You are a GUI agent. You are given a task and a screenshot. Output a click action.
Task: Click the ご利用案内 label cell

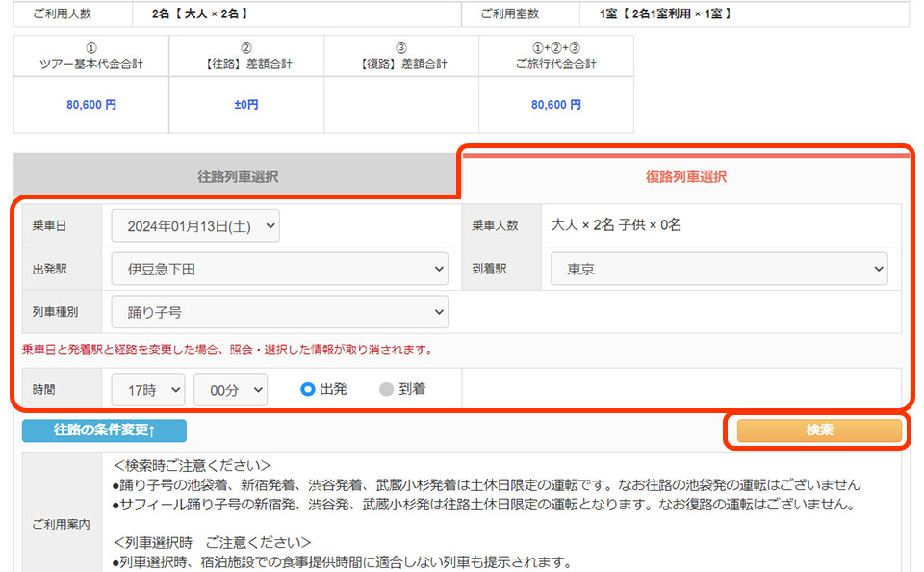click(61, 525)
